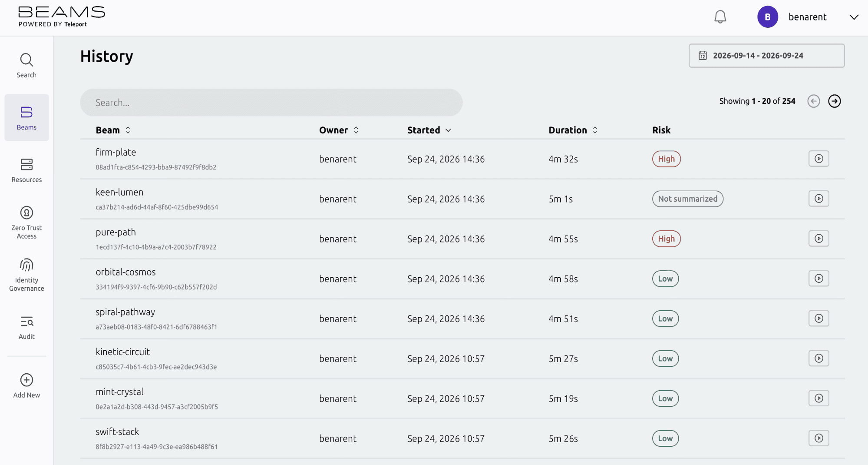Select the pure-path beam ID text

coord(156,247)
